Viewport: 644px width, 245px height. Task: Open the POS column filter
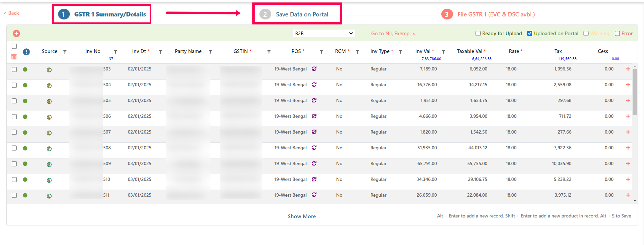coord(321,52)
